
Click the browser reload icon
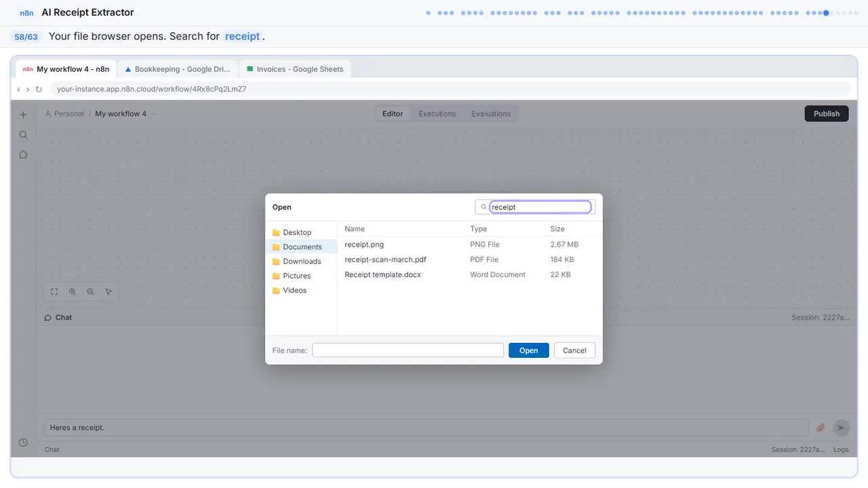[39, 89]
